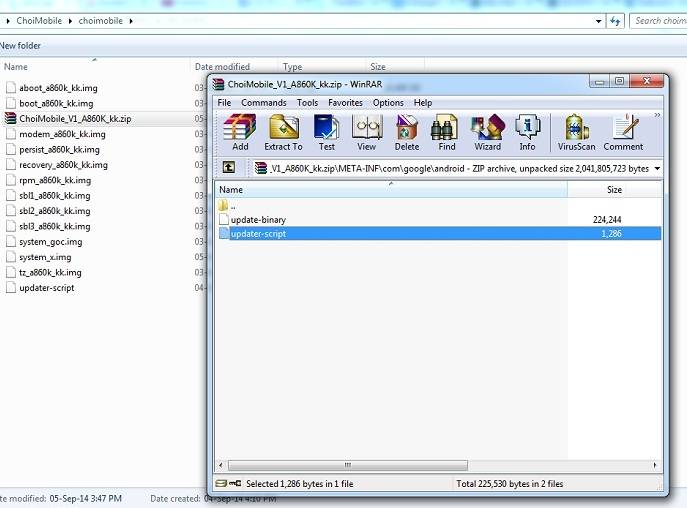The image size is (687, 508).
Task: Click the WinRAR title bar app icon
Action: click(x=219, y=84)
